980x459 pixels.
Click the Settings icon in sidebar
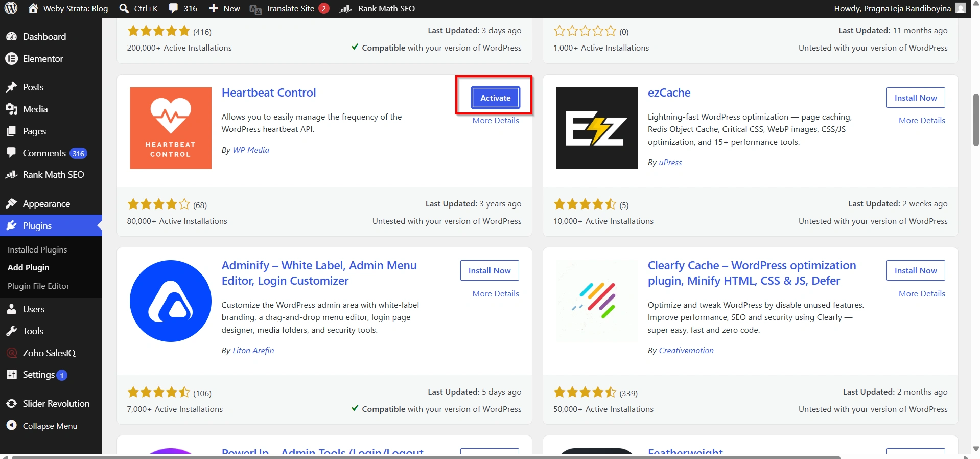[11, 375]
